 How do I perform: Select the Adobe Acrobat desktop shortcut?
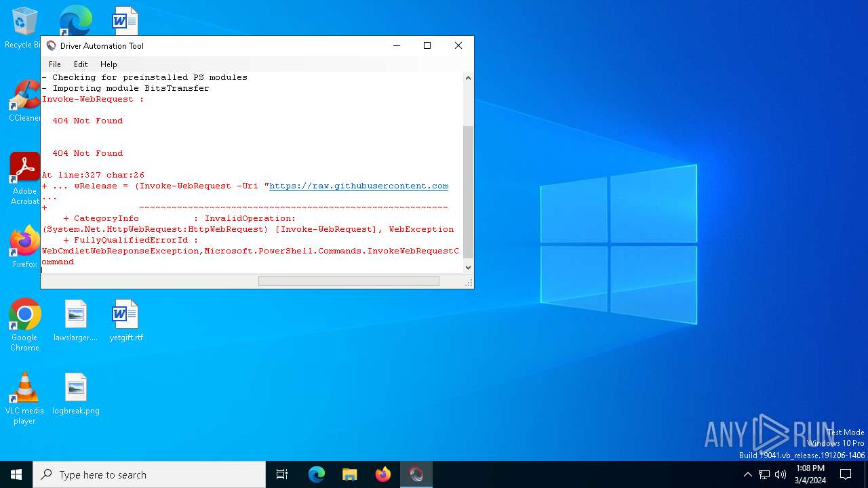(x=24, y=179)
